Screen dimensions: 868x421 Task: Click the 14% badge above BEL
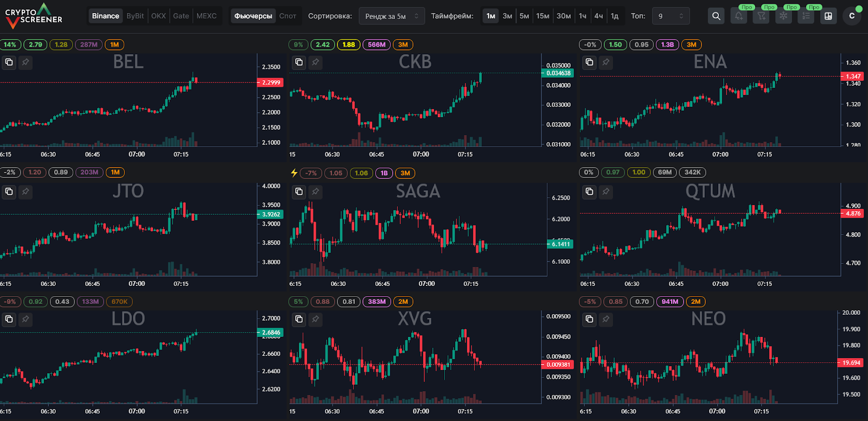10,44
